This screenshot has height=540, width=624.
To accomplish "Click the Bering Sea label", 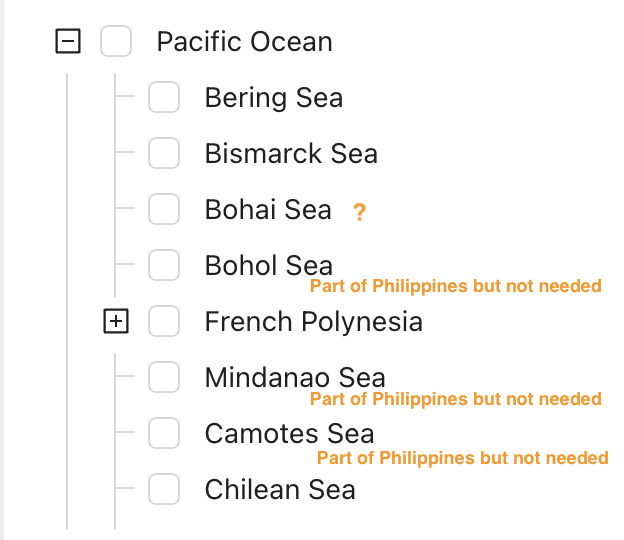I will point(273,98).
